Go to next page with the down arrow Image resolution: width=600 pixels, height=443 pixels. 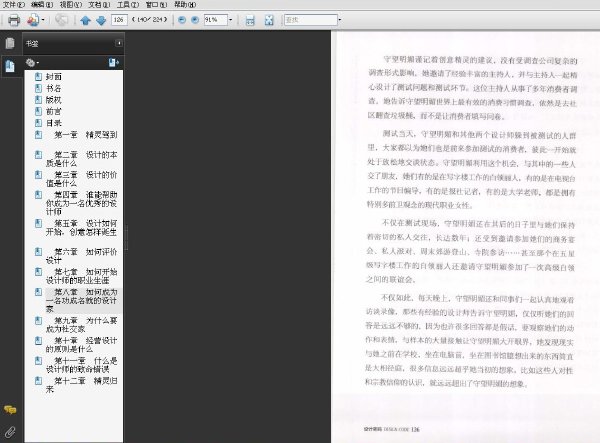click(101, 20)
